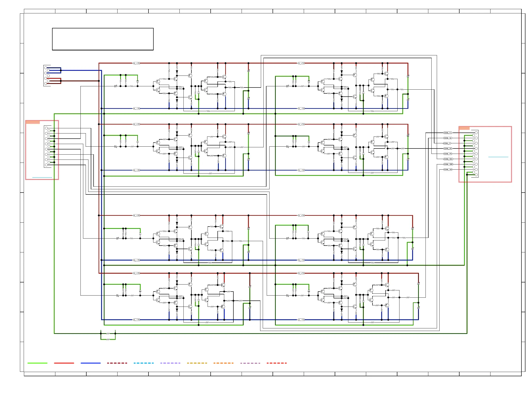The width and height of the screenshot is (532, 395).
Task: Click the solid blue legend line
Action: pyautogui.click(x=91, y=363)
